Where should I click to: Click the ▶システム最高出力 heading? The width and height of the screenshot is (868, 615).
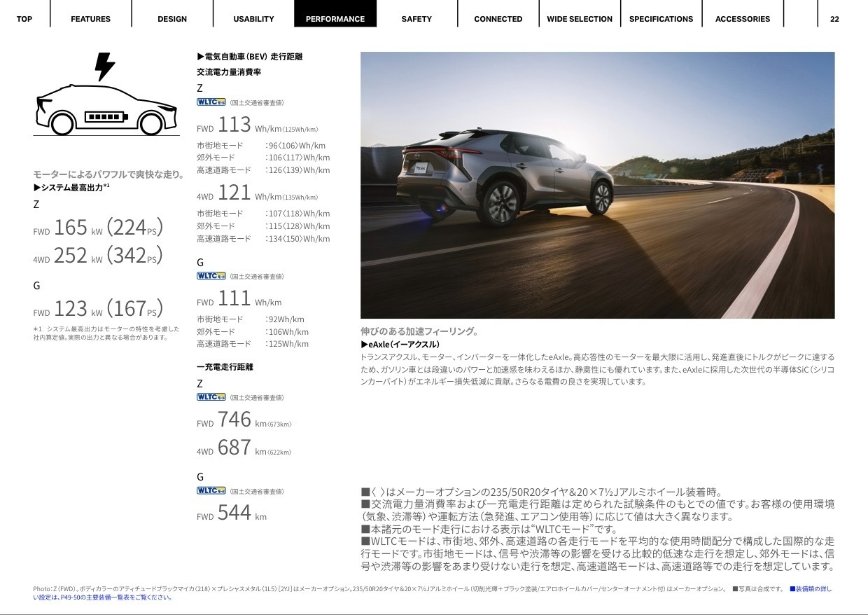pos(71,188)
